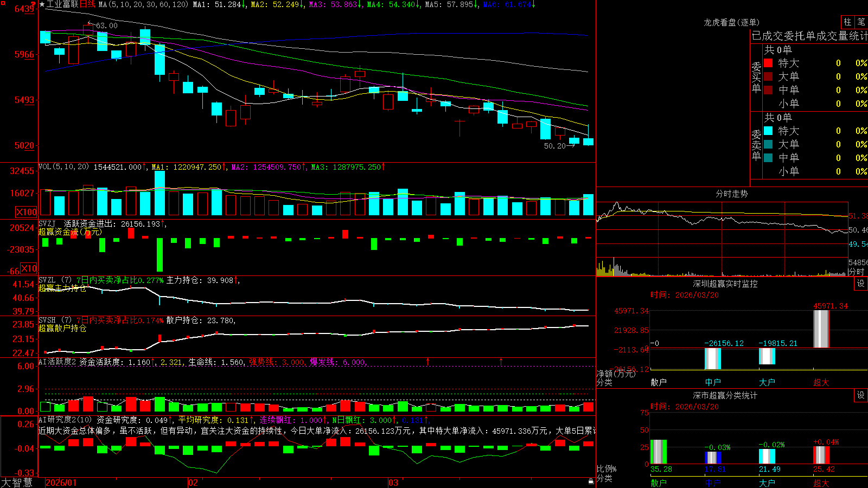Click the X100 volume scale box

[26, 212]
